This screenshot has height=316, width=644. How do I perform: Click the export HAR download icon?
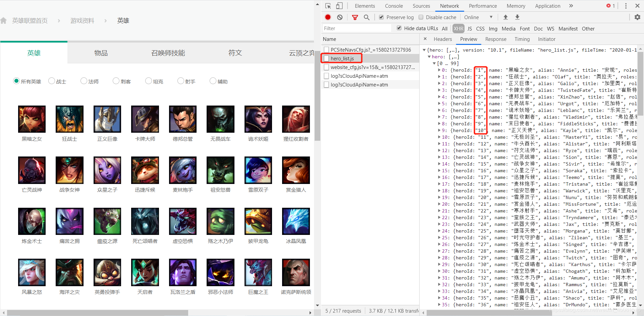517,17
